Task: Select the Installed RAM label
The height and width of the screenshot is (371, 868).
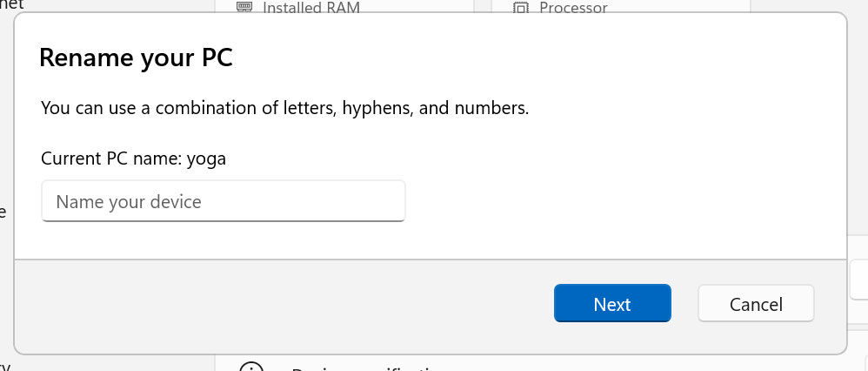Action: 310,7
